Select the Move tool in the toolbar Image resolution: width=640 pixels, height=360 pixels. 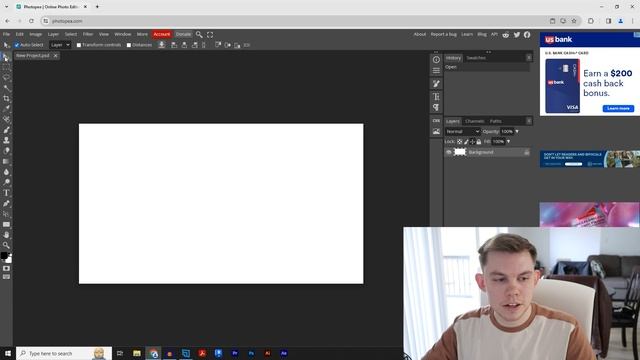[x=6, y=57]
